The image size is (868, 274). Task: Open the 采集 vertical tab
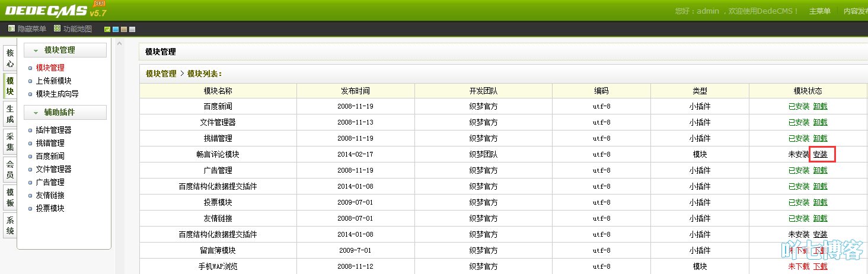(10, 142)
